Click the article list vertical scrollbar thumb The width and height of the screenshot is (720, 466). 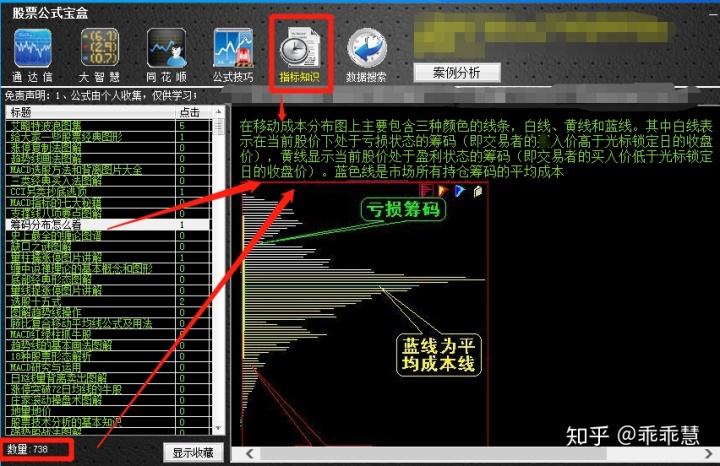click(219, 126)
